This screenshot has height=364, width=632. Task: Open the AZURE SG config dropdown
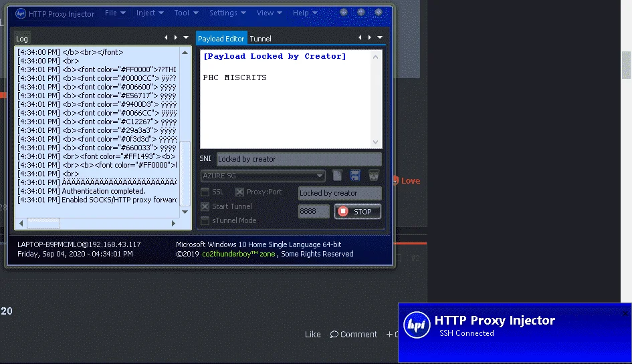(262, 176)
